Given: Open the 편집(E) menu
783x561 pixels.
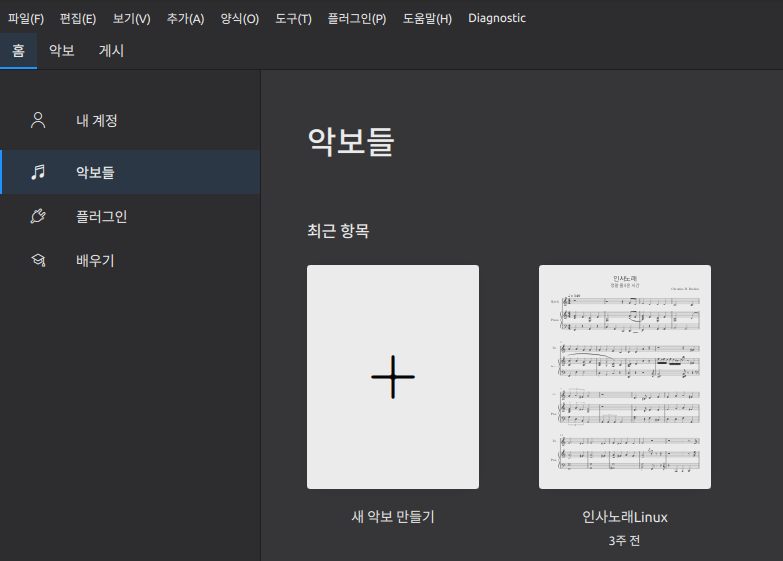Looking at the screenshot, I should (78, 19).
